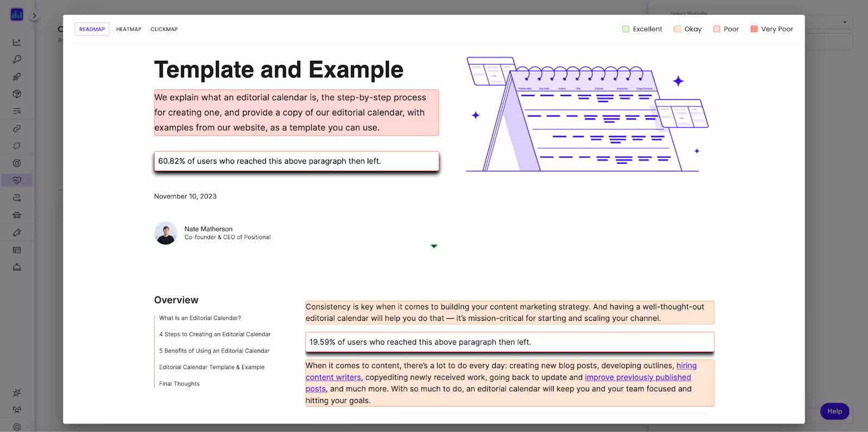Click the green down triangle marker
This screenshot has height=432, width=868.
pyautogui.click(x=434, y=246)
